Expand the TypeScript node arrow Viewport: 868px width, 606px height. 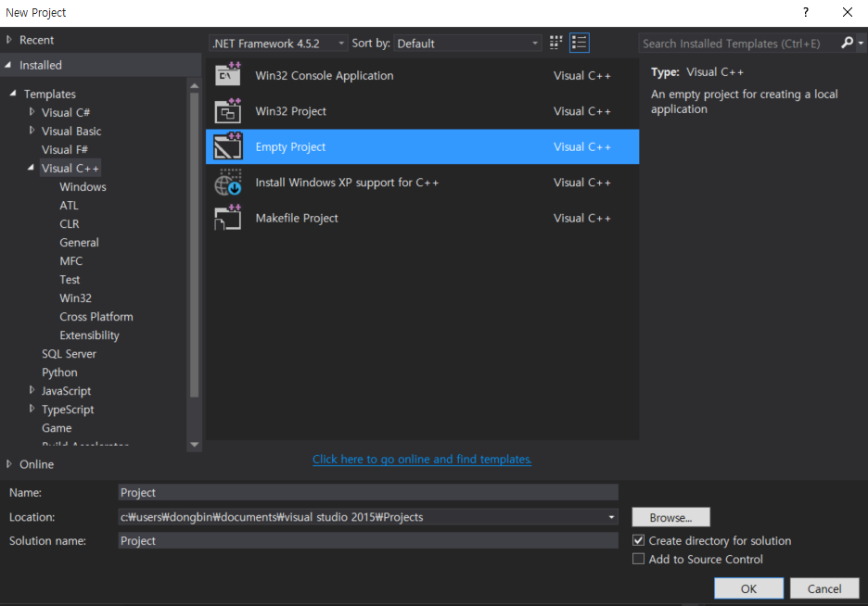32,409
